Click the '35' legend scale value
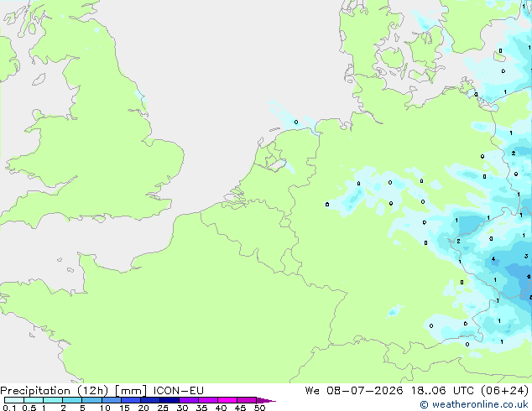 click(x=201, y=408)
